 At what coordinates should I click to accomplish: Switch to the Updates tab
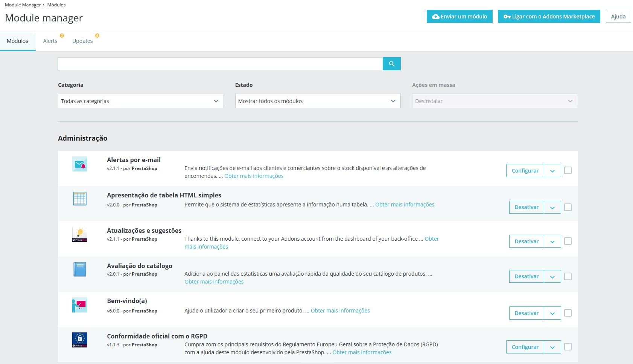(82, 41)
